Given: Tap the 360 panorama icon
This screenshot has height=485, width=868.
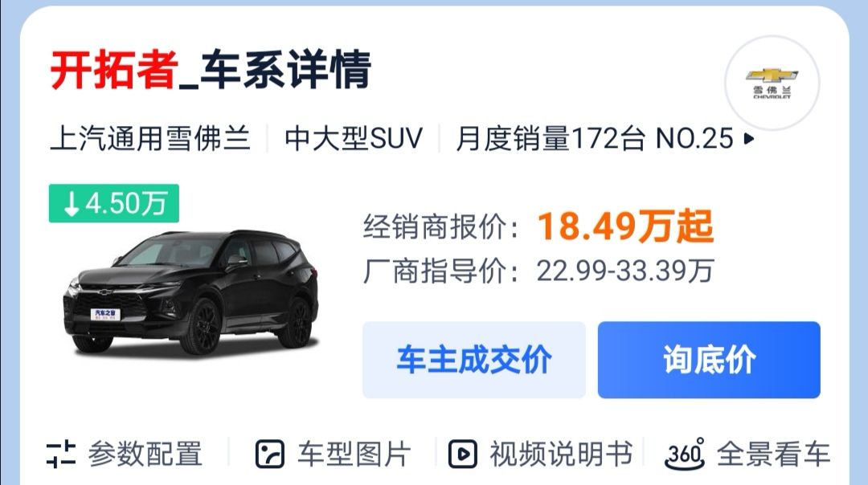Looking at the screenshot, I should tap(685, 454).
